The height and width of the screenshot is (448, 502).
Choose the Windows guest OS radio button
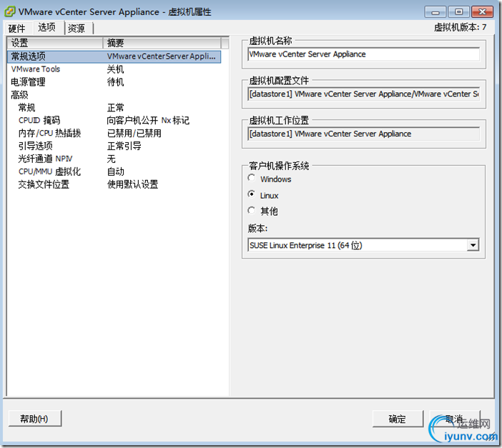pyautogui.click(x=252, y=178)
